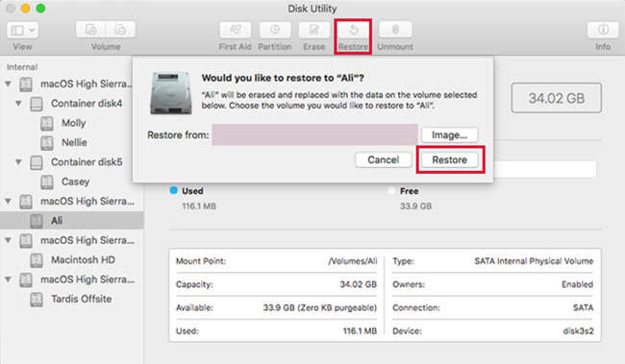Collapse the first macOS High Sierra disk

coord(8,84)
